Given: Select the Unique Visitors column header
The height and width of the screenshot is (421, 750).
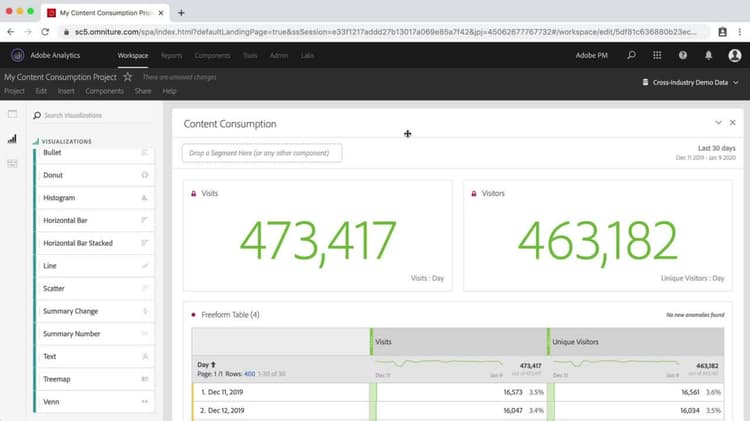Looking at the screenshot, I should (636, 342).
